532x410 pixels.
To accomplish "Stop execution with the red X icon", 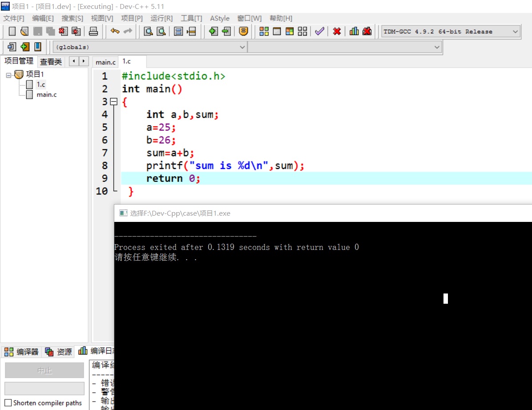I will coord(337,32).
